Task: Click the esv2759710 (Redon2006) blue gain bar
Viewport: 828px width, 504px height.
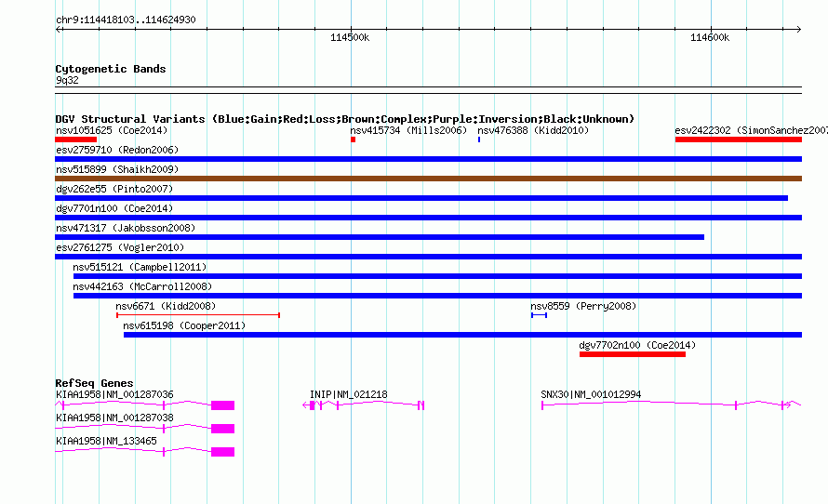Action: tap(428, 159)
